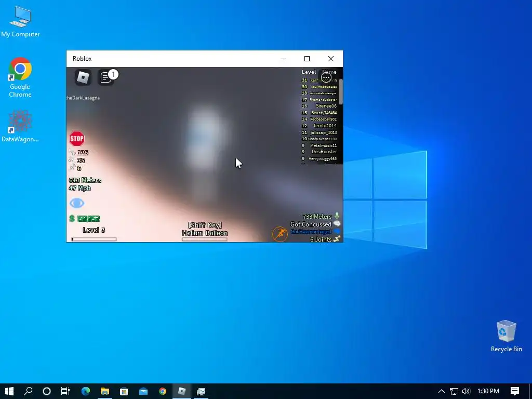Click the 6 Joints stat text
Screen dimensions: 532x399
point(321,240)
